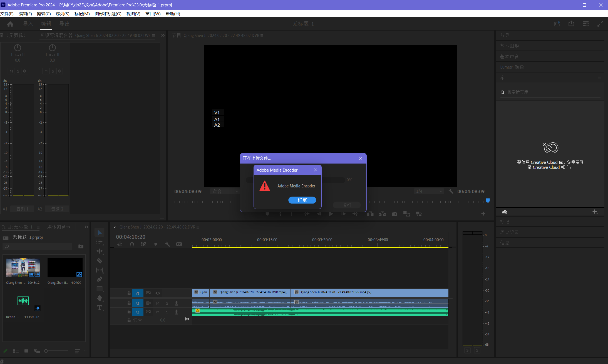This screenshot has height=364, width=608.
Task: Select the Track Select Forward tool
Action: click(100, 242)
